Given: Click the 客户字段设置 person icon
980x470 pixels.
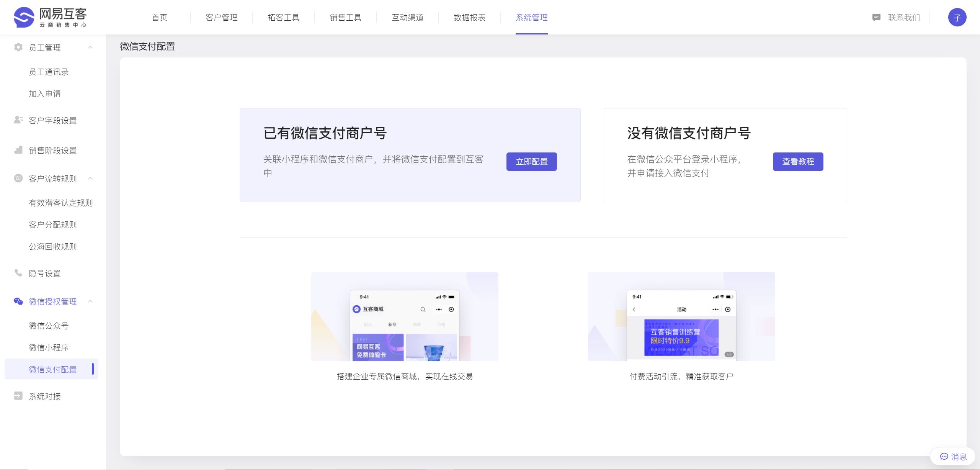Looking at the screenshot, I should click(x=18, y=120).
